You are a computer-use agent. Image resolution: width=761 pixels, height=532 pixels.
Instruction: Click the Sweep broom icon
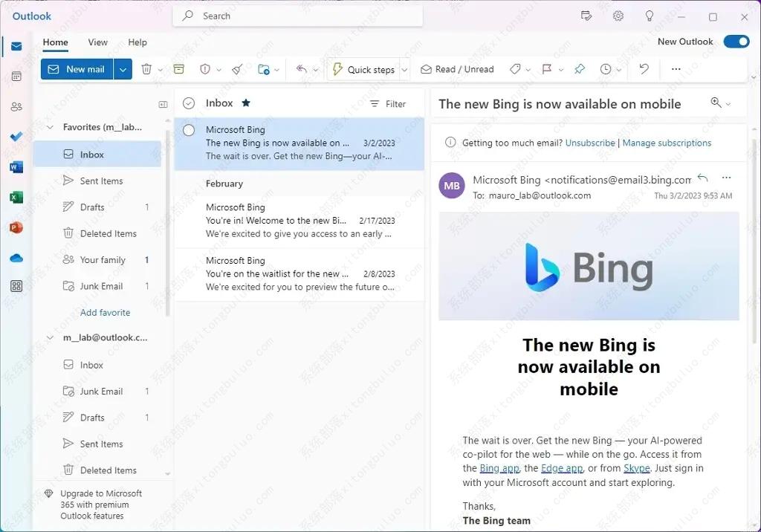click(237, 69)
